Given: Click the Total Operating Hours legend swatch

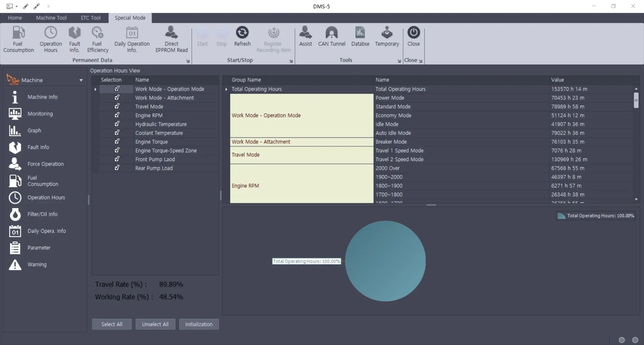Looking at the screenshot, I should pos(561,216).
